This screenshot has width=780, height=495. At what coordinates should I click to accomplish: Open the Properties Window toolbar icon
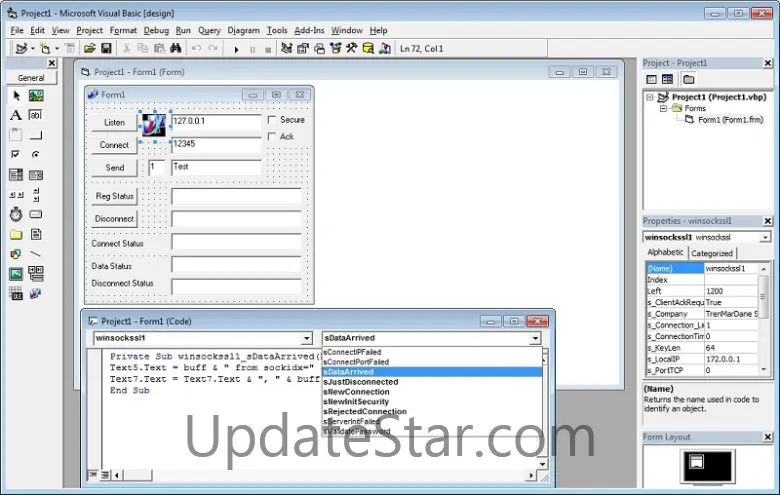pos(303,48)
